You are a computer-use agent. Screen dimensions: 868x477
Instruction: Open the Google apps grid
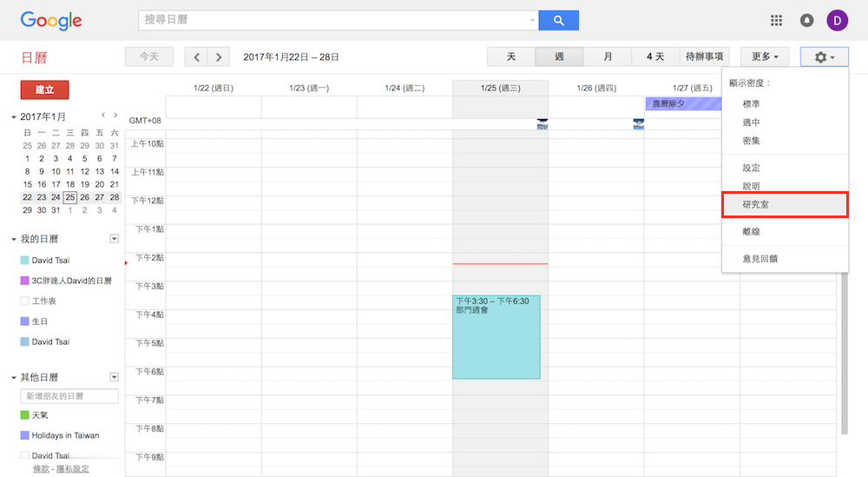[776, 20]
